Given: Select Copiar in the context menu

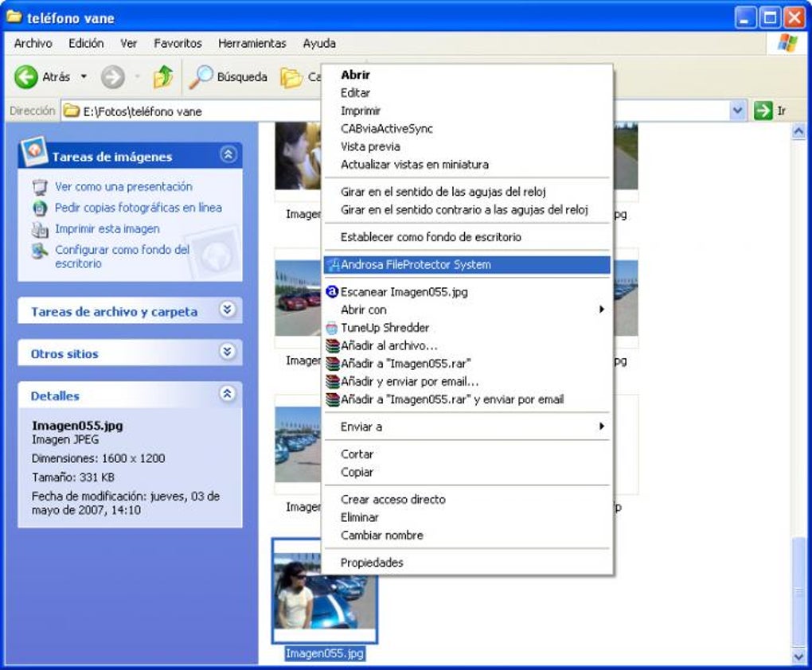Looking at the screenshot, I should 467,472.
